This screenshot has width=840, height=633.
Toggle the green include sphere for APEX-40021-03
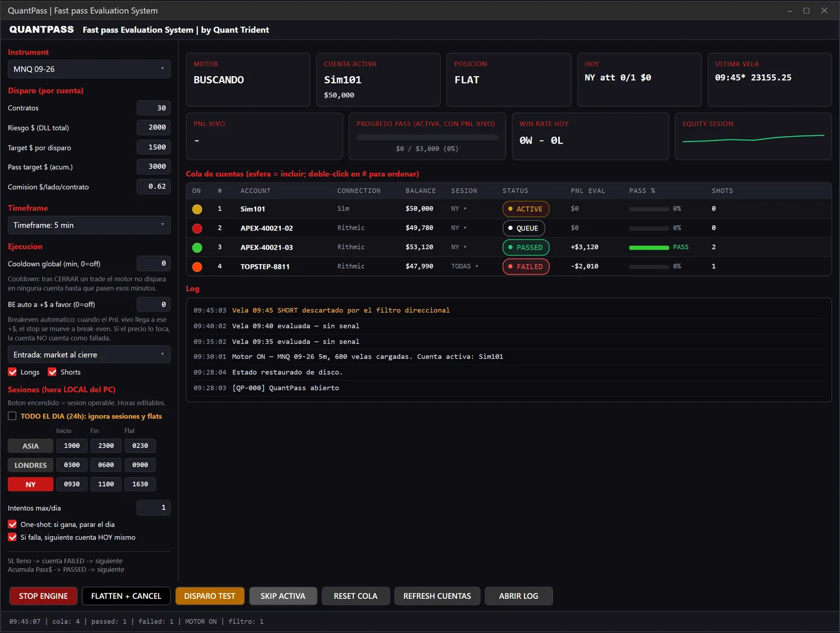[x=197, y=248]
